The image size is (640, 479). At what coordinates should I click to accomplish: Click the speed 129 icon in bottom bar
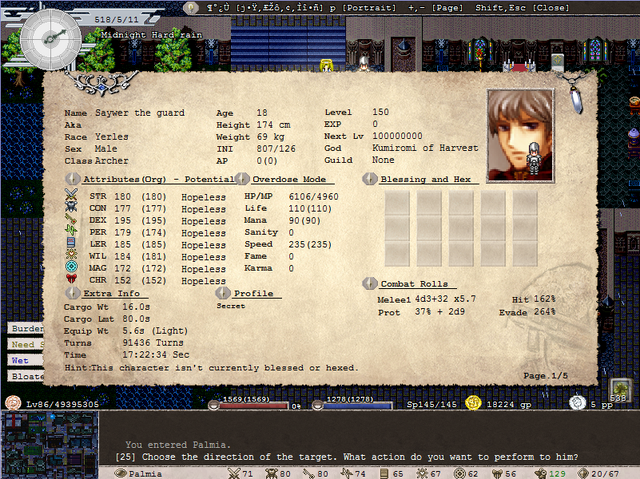(x=541, y=473)
